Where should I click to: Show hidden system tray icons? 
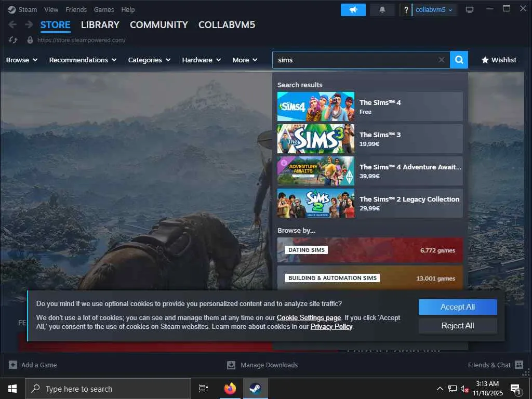[x=440, y=389]
